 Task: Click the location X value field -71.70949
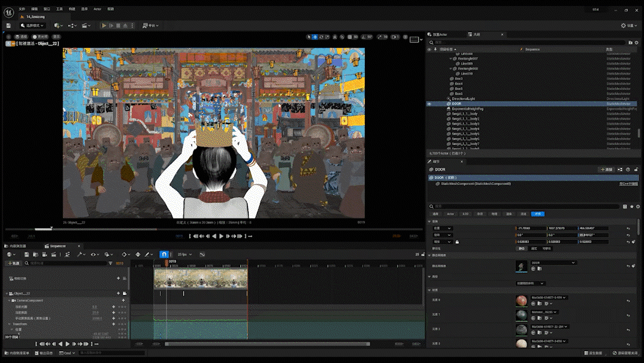click(531, 228)
